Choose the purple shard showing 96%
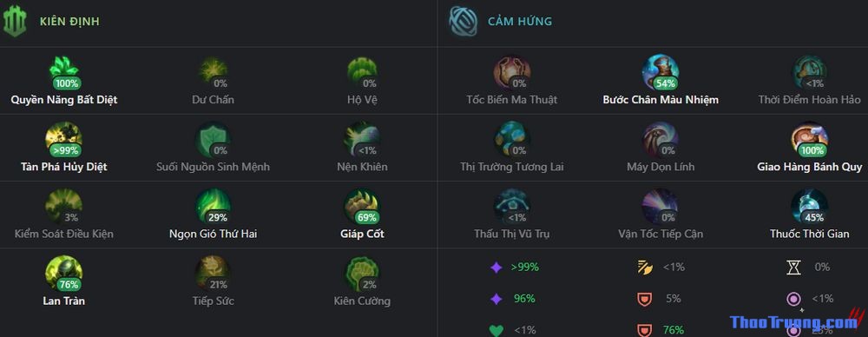Viewport: 868px width, 337px height. pyautogui.click(x=496, y=300)
